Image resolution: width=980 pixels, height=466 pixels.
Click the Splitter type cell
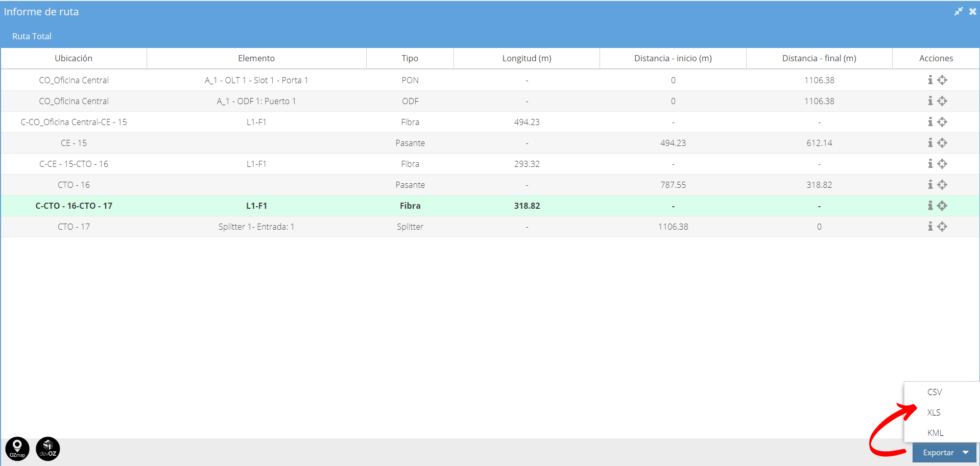(x=410, y=227)
